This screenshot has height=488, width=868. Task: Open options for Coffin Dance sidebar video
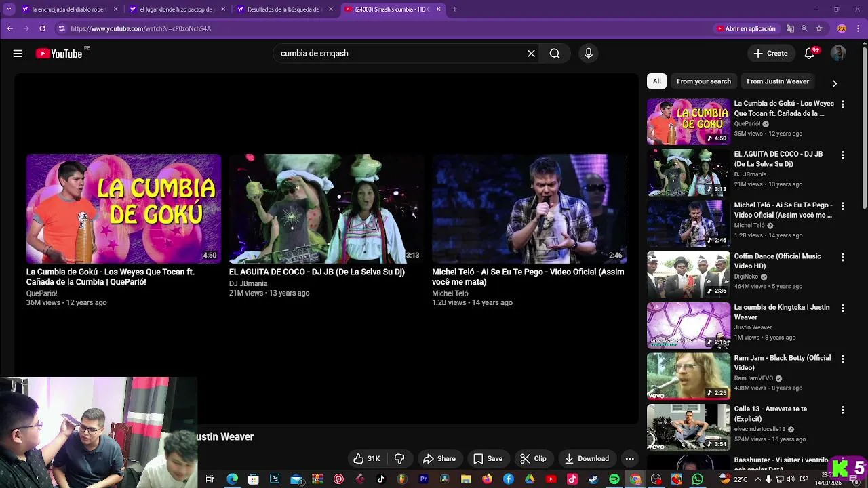[x=843, y=258]
